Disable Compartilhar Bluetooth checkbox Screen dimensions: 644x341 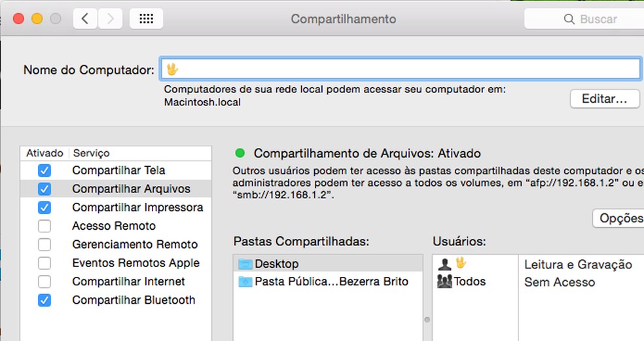(45, 300)
